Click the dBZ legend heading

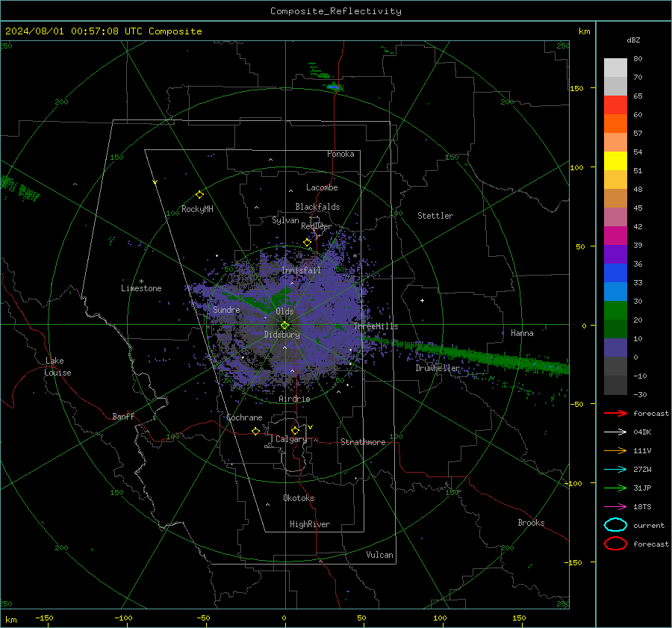point(633,40)
